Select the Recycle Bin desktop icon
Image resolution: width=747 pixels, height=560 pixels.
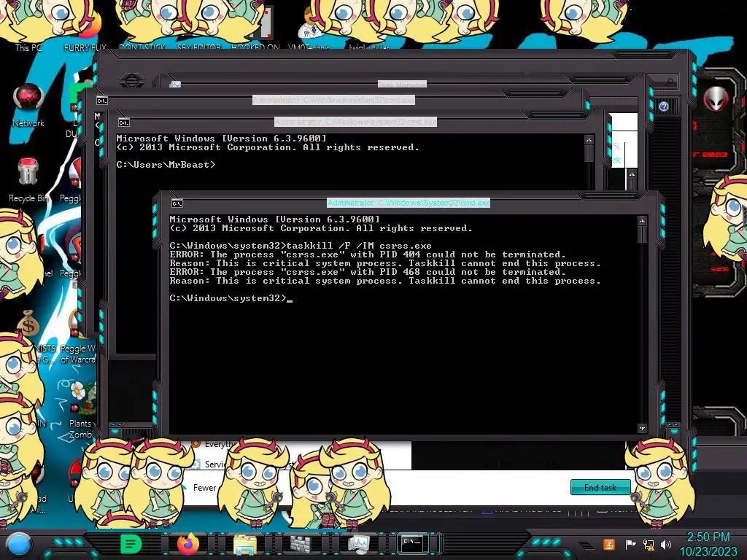click(x=28, y=180)
